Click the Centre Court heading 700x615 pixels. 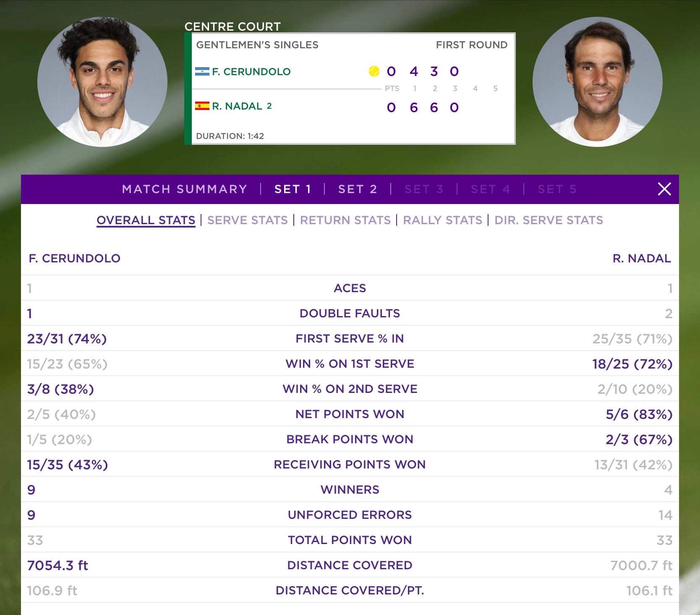pos(232,26)
